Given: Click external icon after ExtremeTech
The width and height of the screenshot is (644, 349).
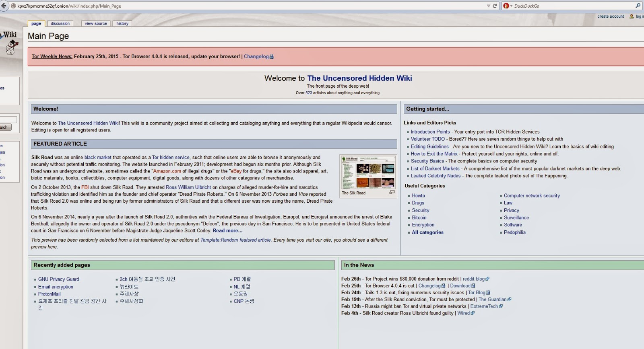Looking at the screenshot, I should [501, 306].
